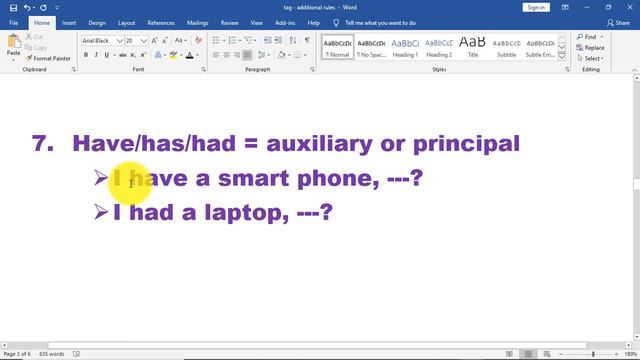Decrease paragraph indent
This screenshot has width=640, height=360.
tap(268, 40)
